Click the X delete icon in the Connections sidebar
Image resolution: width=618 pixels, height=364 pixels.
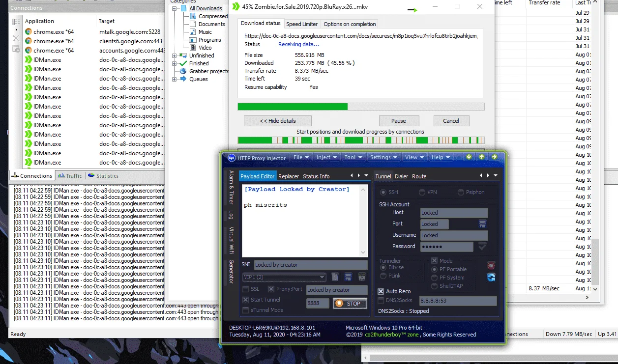pos(16,38)
